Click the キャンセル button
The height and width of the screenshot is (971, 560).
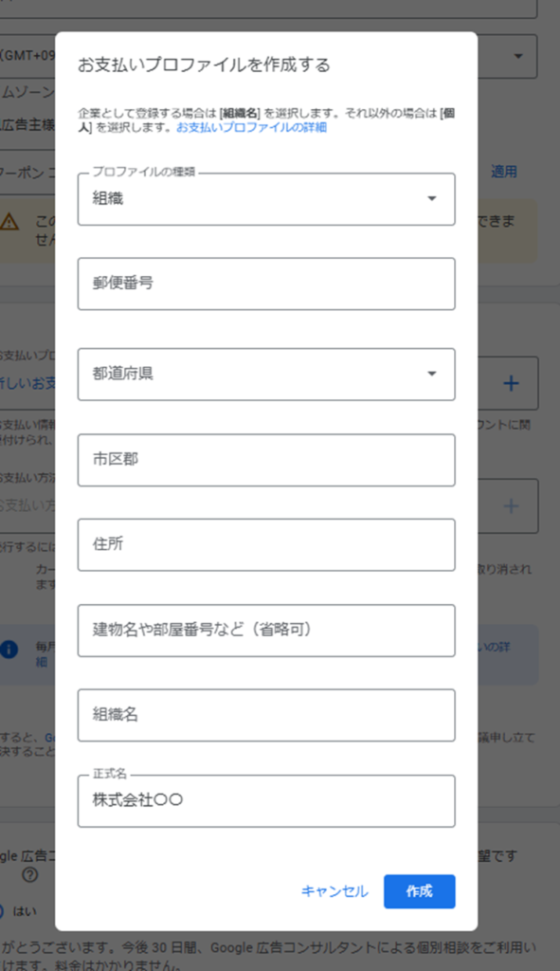(334, 891)
